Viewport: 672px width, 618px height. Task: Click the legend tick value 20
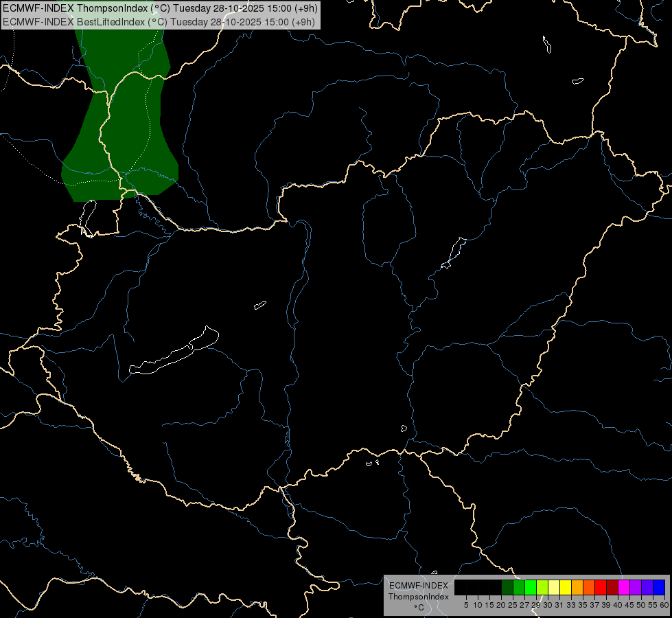point(501,605)
